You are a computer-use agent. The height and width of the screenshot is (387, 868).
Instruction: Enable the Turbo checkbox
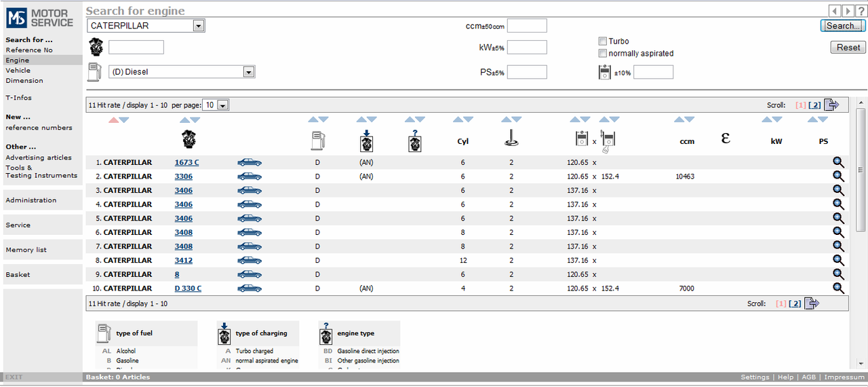[x=602, y=41]
